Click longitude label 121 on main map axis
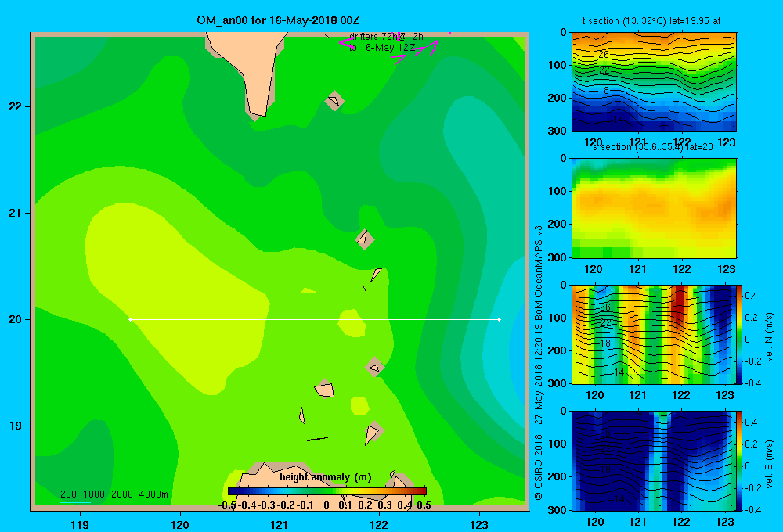This screenshot has height=532, width=783. (x=280, y=525)
